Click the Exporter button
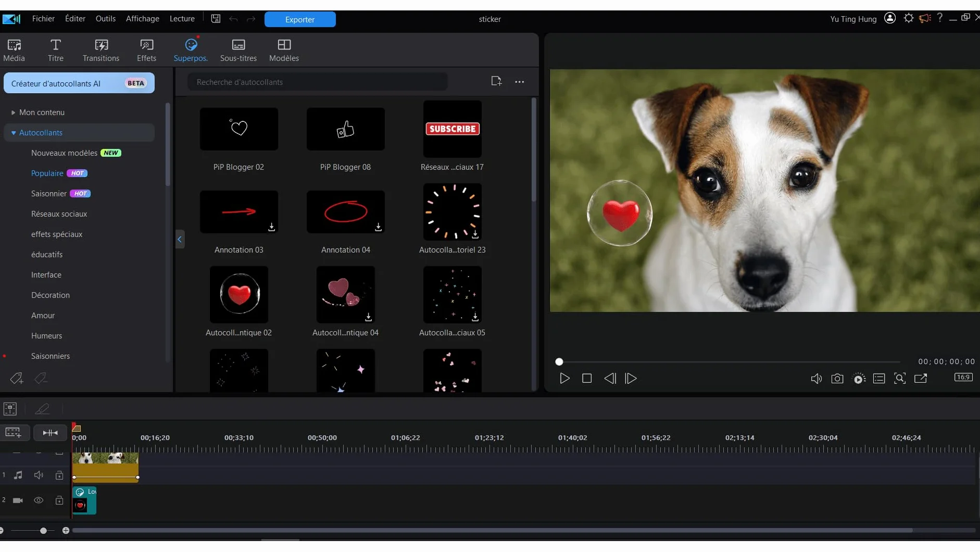Image resolution: width=980 pixels, height=552 pixels. (300, 19)
